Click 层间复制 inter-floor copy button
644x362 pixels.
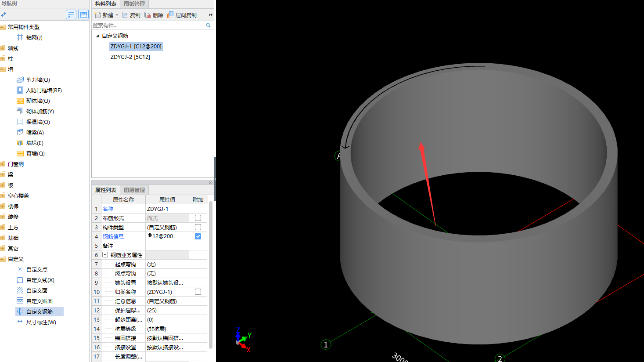[x=182, y=15]
